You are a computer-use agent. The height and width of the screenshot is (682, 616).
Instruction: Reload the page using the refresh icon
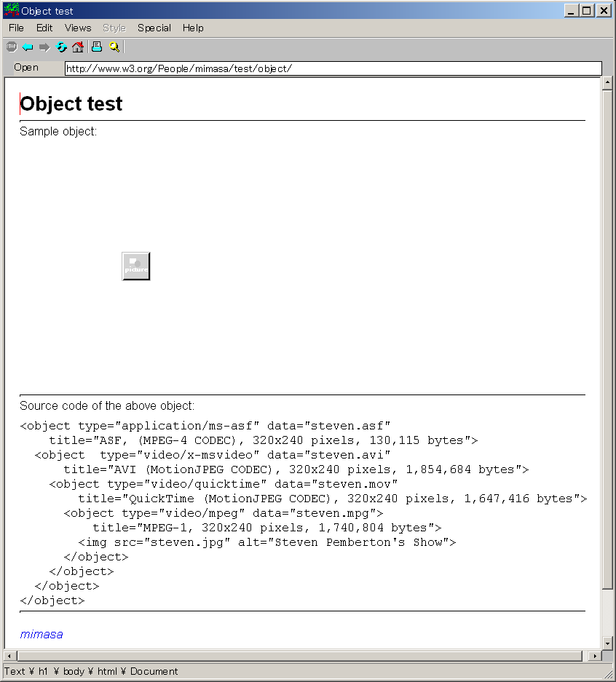pyautogui.click(x=61, y=47)
